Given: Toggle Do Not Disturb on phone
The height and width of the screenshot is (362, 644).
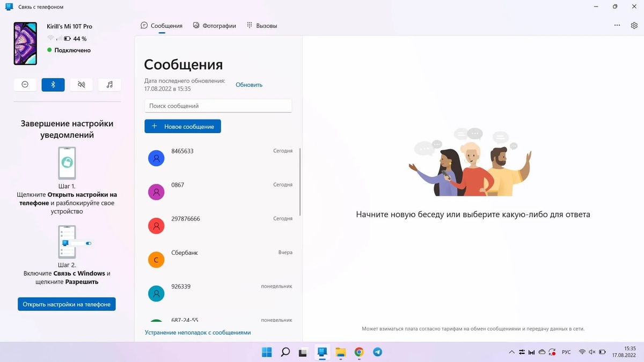Looking at the screenshot, I should [x=25, y=84].
